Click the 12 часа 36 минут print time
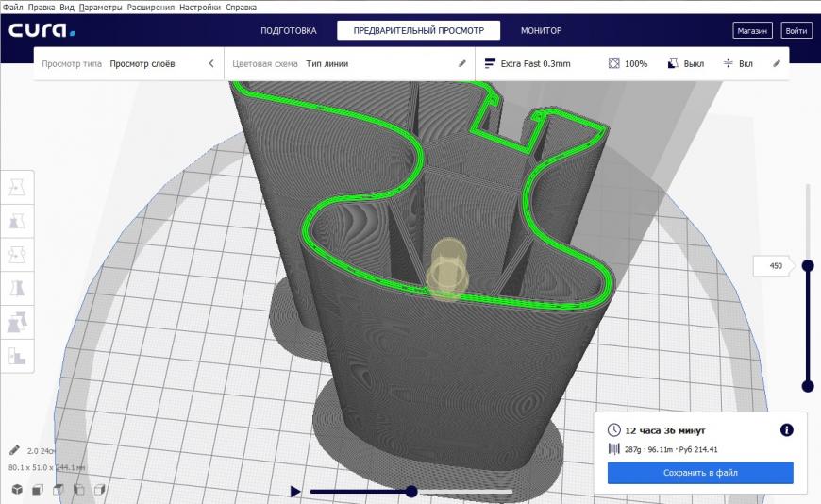This screenshot has width=821, height=504. coord(665,430)
